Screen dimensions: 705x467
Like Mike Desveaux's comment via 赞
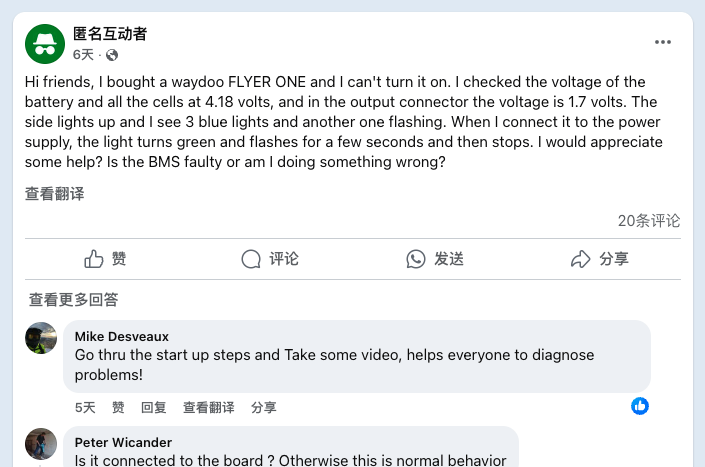click(118, 408)
